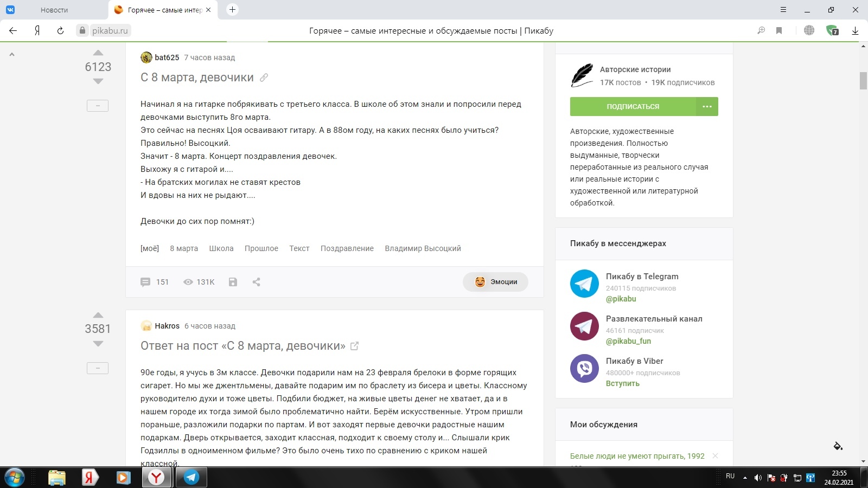Image resolution: width=868 pixels, height=488 pixels.
Task: Click the Telegram icon for Пикабу в Telegram
Action: tap(584, 284)
